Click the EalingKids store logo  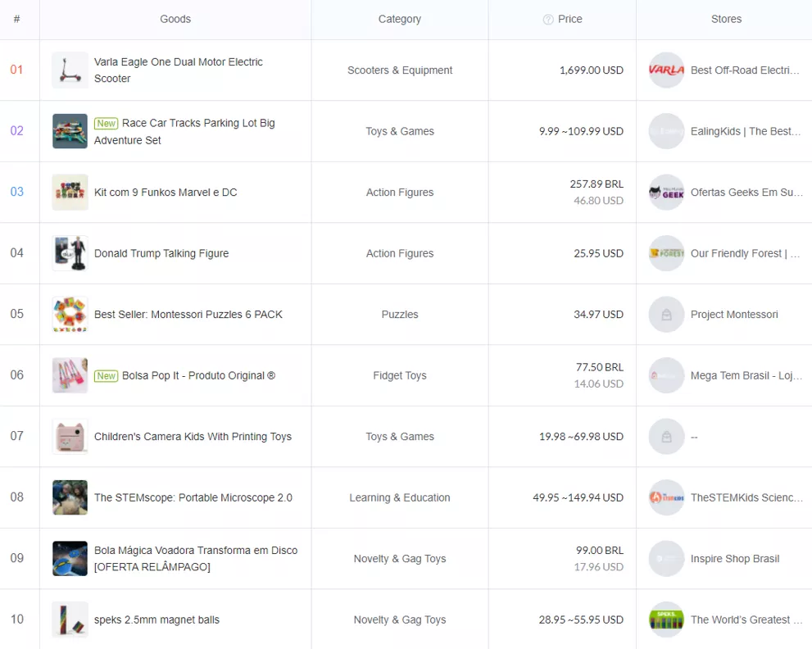point(666,131)
